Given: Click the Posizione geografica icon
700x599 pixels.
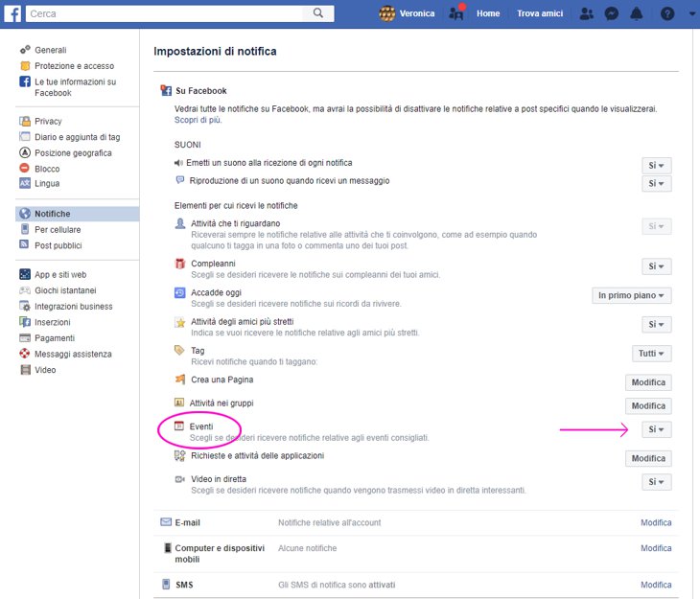Looking at the screenshot, I should (x=25, y=152).
